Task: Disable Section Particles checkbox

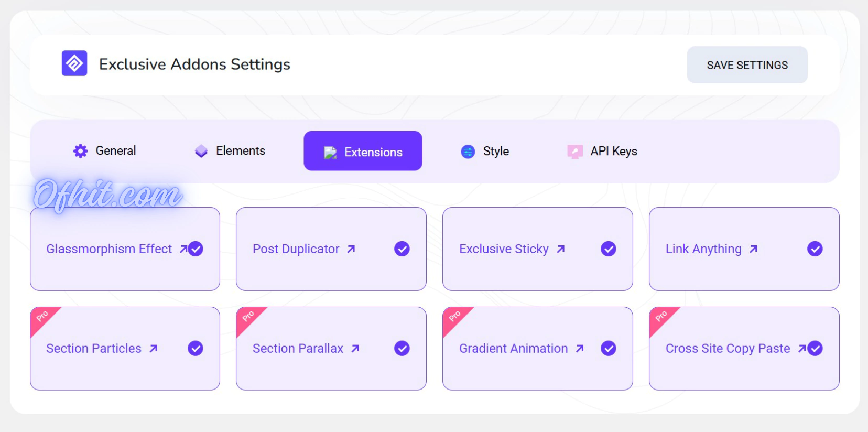Action: coord(196,348)
